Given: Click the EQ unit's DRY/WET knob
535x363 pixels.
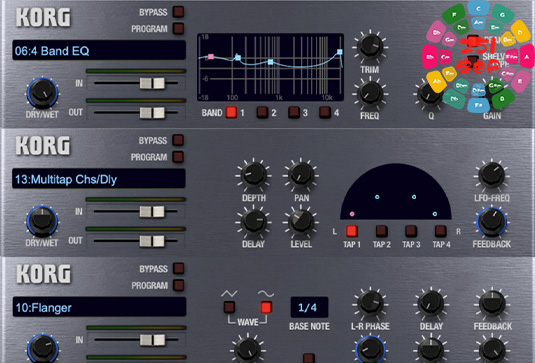Looking at the screenshot, I should coord(42,93).
